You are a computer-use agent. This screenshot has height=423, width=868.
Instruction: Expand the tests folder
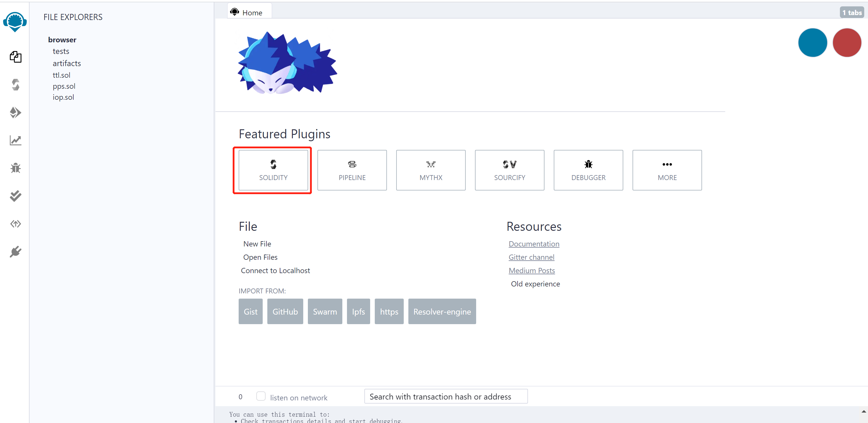point(61,51)
